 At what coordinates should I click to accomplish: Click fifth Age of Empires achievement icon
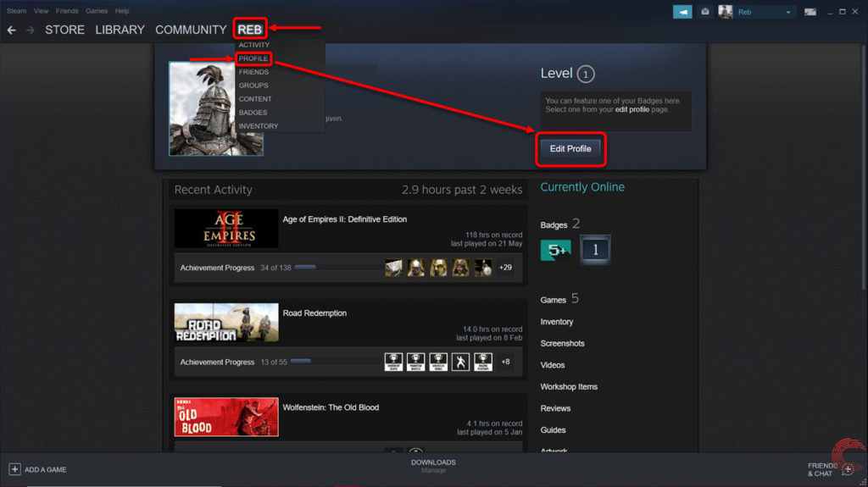tap(482, 268)
